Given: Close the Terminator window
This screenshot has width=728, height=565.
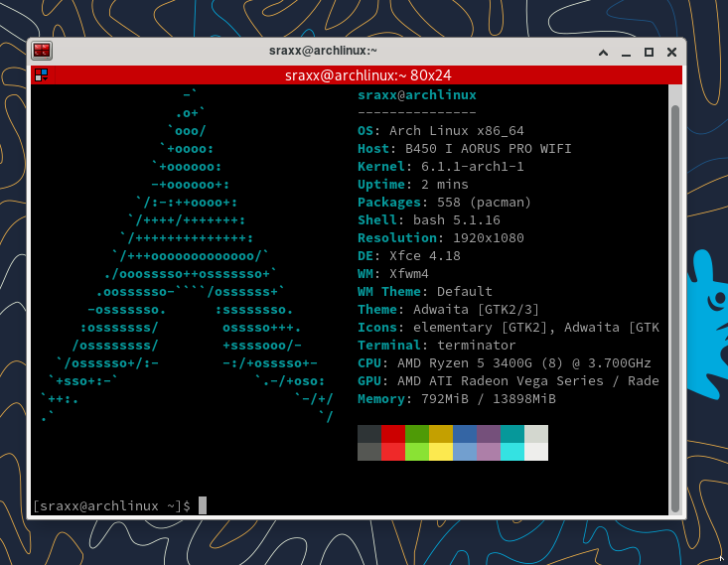Looking at the screenshot, I should point(672,51).
